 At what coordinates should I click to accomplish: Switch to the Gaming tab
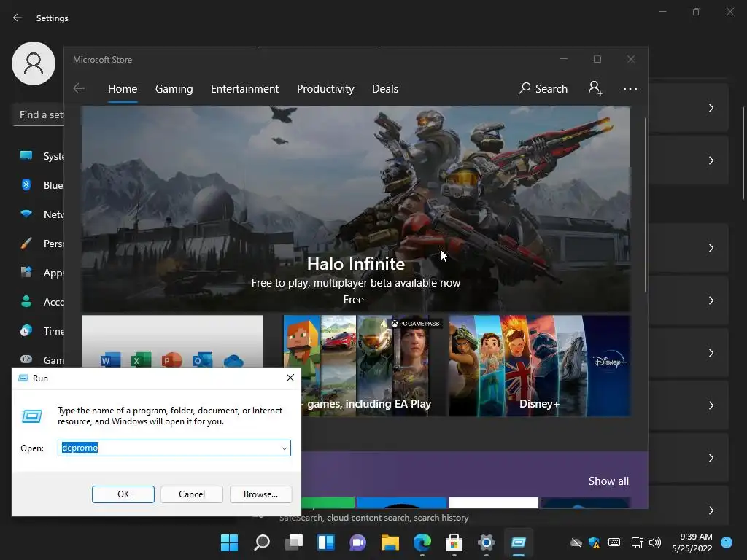point(174,89)
